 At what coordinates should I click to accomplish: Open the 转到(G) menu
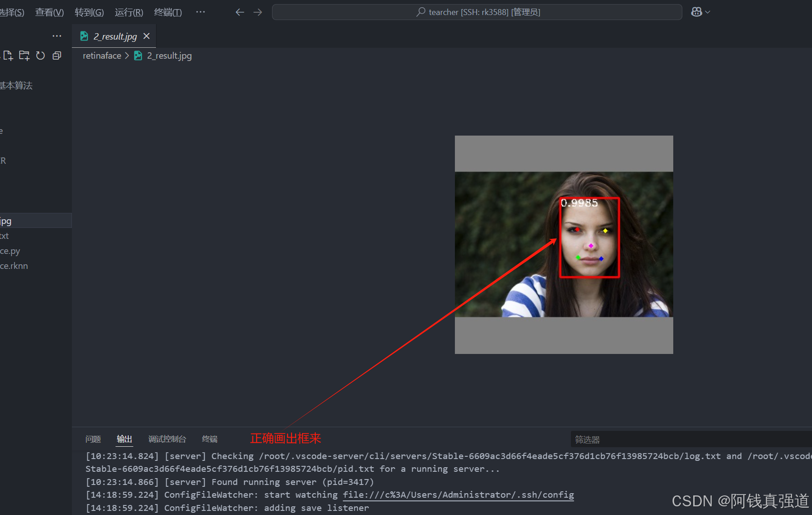coord(89,12)
